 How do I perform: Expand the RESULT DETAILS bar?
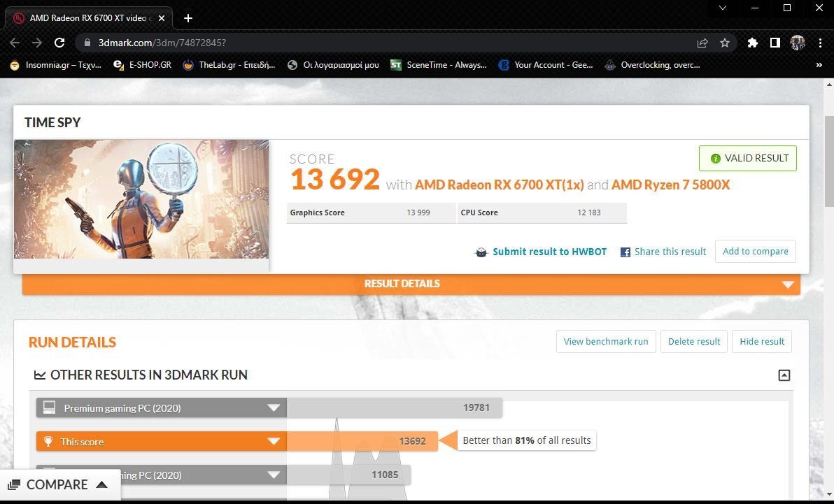point(411,284)
